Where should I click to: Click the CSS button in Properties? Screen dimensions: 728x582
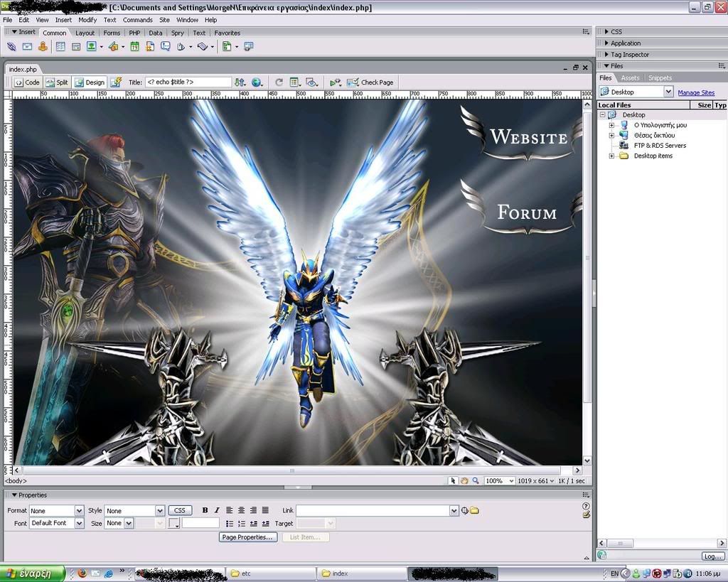click(180, 510)
